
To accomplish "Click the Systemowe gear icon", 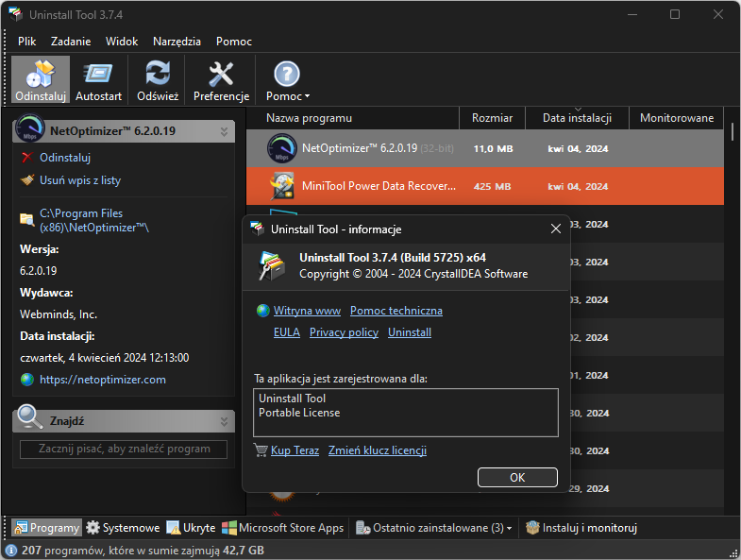I will coord(93,527).
